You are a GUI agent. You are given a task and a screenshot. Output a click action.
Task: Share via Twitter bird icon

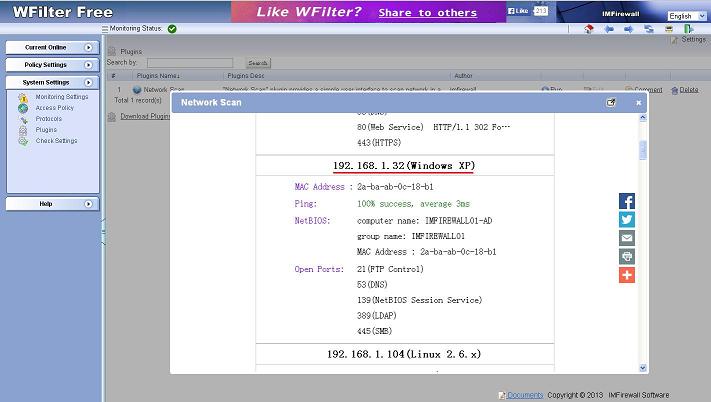click(x=627, y=219)
